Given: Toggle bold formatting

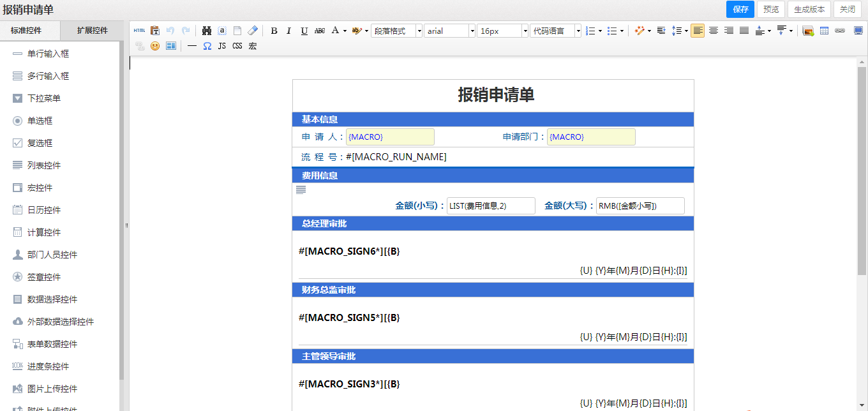Looking at the screenshot, I should [274, 31].
